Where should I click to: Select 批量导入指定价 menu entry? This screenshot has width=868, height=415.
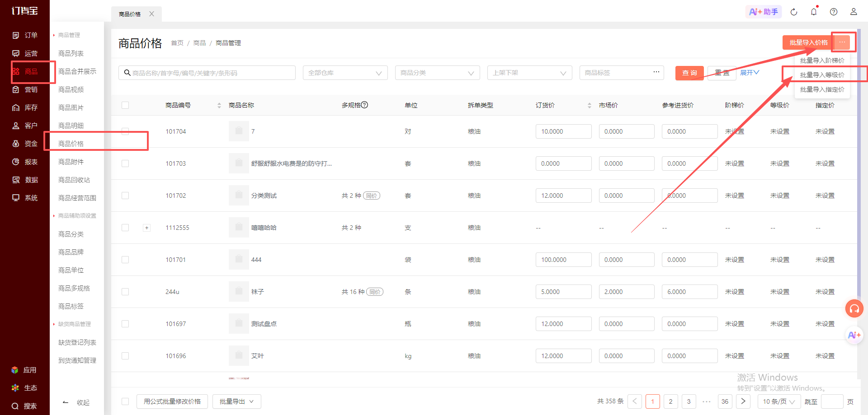[822, 89]
